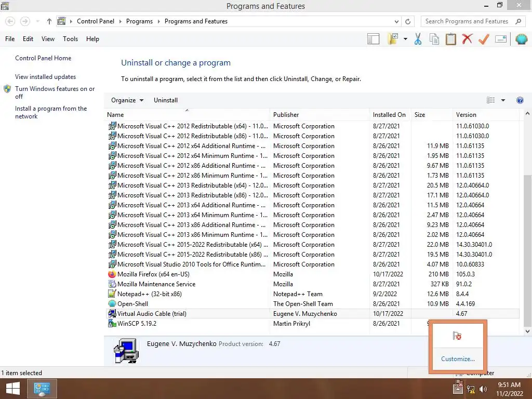
Task: Expand the chevron after Programs breadcrumb
Action: coord(158,21)
